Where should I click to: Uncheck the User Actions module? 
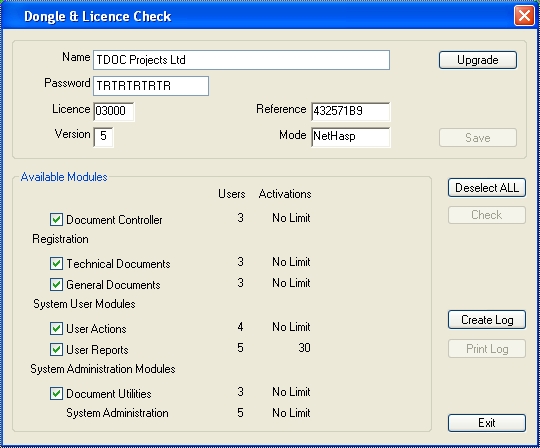(x=56, y=329)
